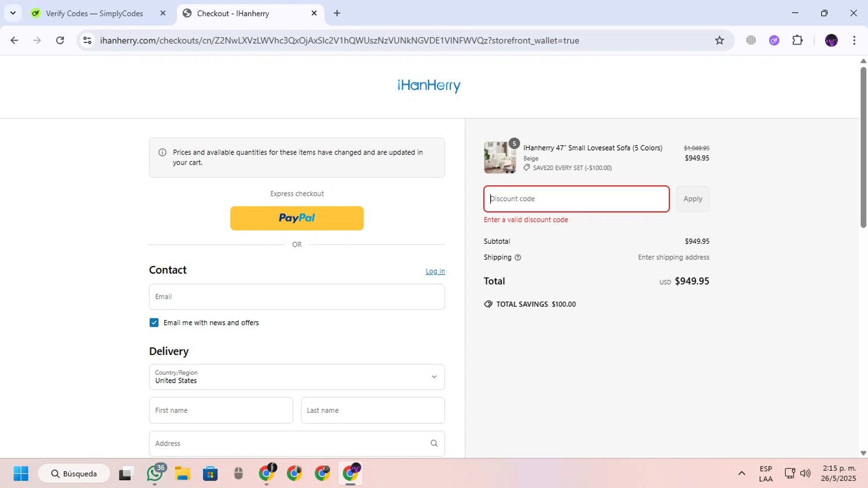Screen dimensions: 868x488
Task: Click the Log in link
Action: pos(435,271)
